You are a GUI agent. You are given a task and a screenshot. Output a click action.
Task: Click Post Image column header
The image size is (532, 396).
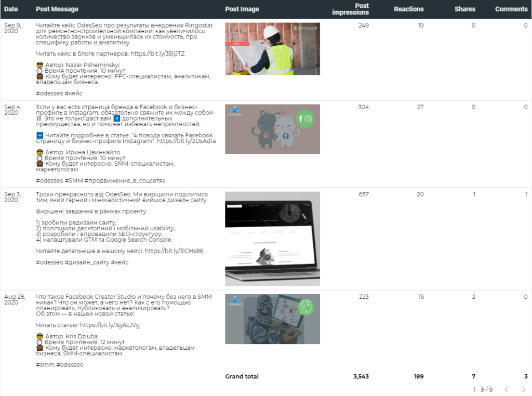point(242,9)
